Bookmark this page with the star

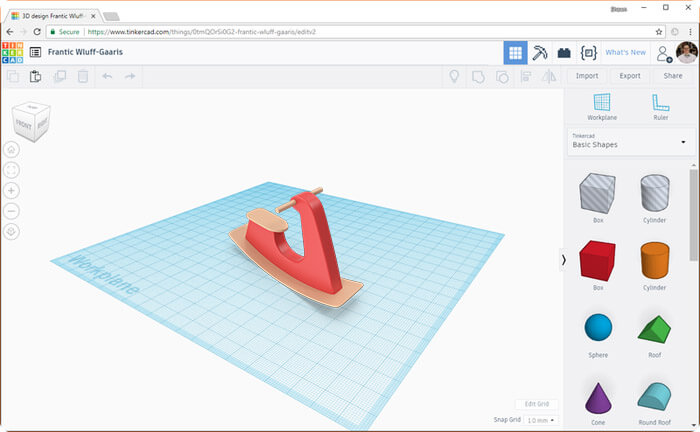pos(658,32)
